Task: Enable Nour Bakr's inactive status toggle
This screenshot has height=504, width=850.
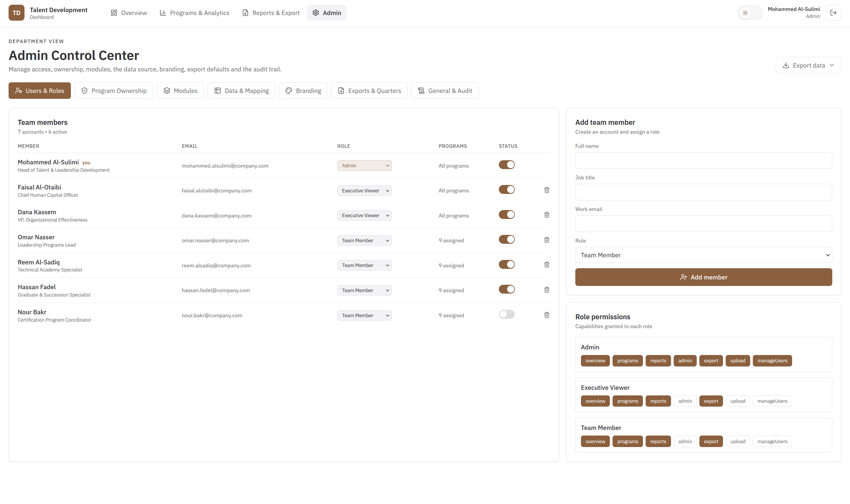Action: pos(507,315)
